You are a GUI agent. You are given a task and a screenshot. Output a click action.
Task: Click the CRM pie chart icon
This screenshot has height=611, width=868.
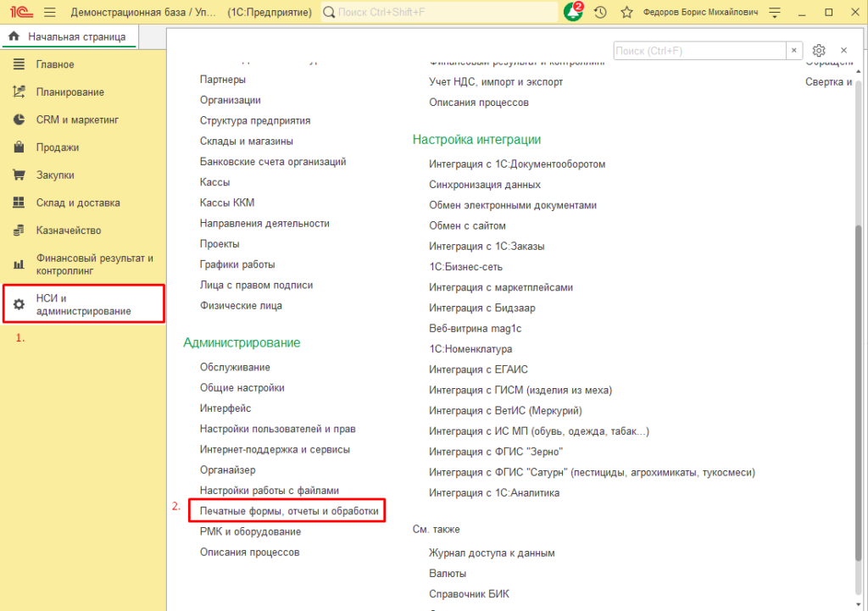pyautogui.click(x=19, y=119)
